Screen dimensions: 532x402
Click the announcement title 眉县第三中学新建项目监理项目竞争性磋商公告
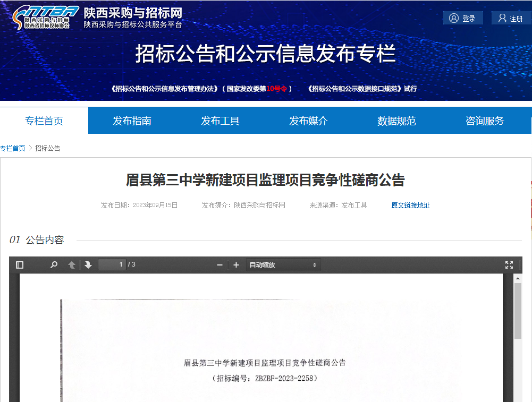click(x=265, y=180)
